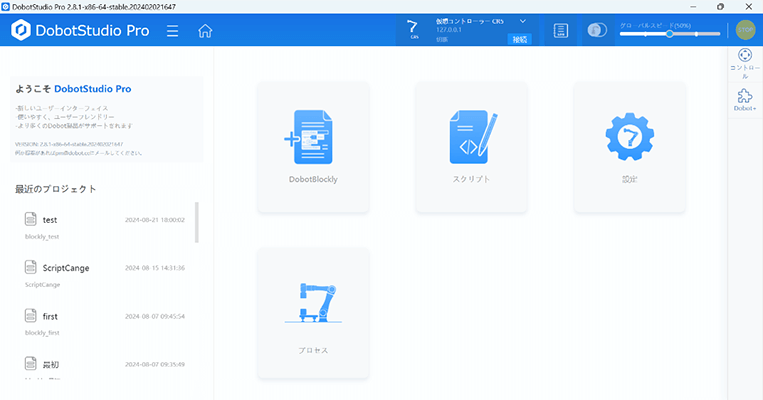This screenshot has height=400, width=763.
Task: Click the 接続 connect button
Action: [519, 40]
